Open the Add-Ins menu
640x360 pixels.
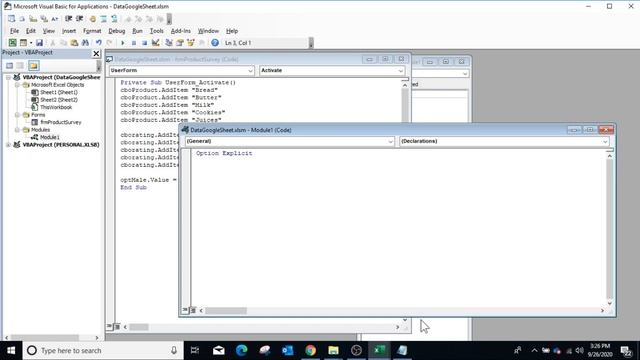(x=180, y=31)
